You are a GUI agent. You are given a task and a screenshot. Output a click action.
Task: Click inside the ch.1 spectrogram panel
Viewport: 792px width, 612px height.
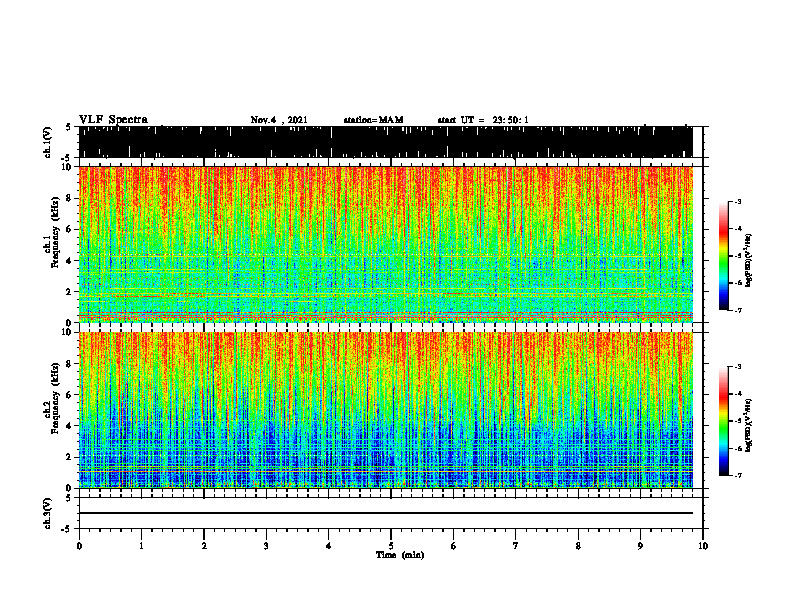[x=386, y=244]
